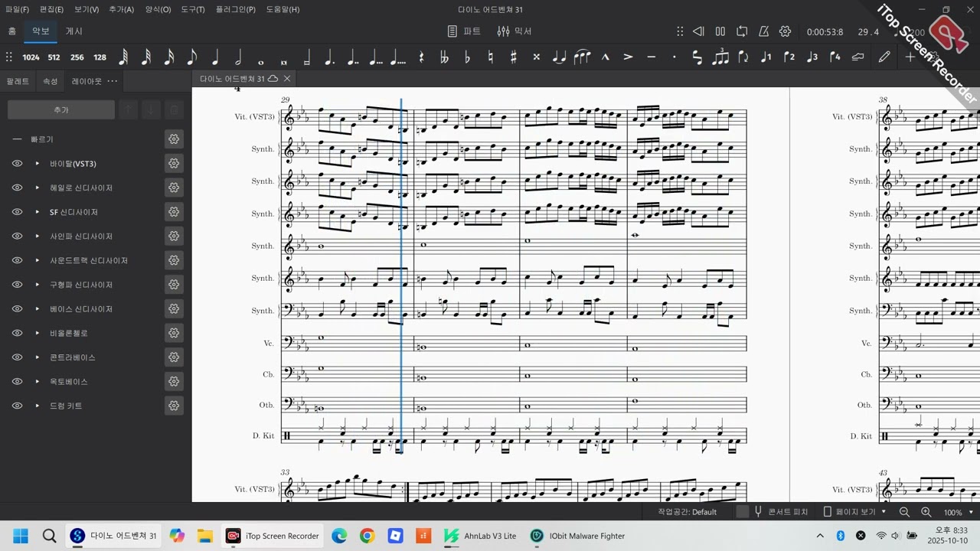Screen dimensions: 980x551
Task: Toggle the rest input icon
Action: tap(421, 57)
